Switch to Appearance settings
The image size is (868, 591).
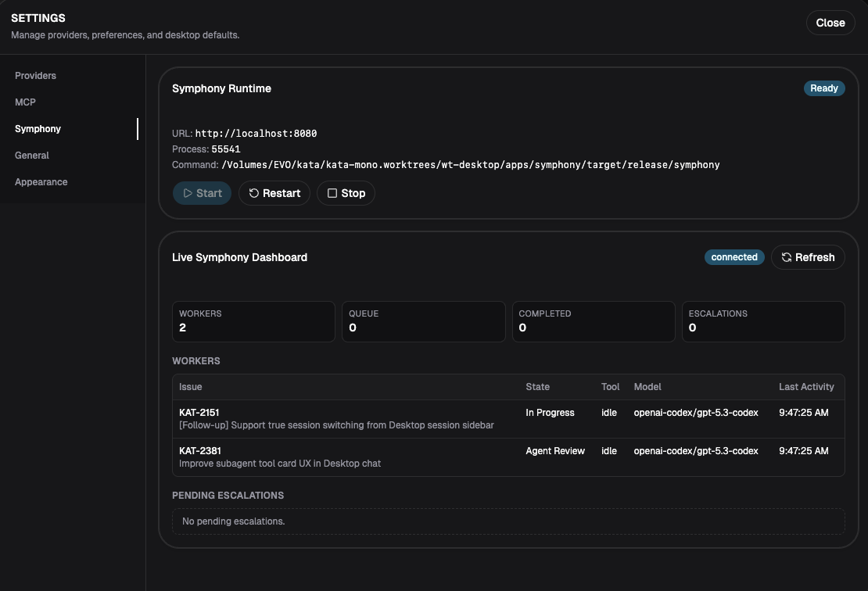[x=41, y=182]
